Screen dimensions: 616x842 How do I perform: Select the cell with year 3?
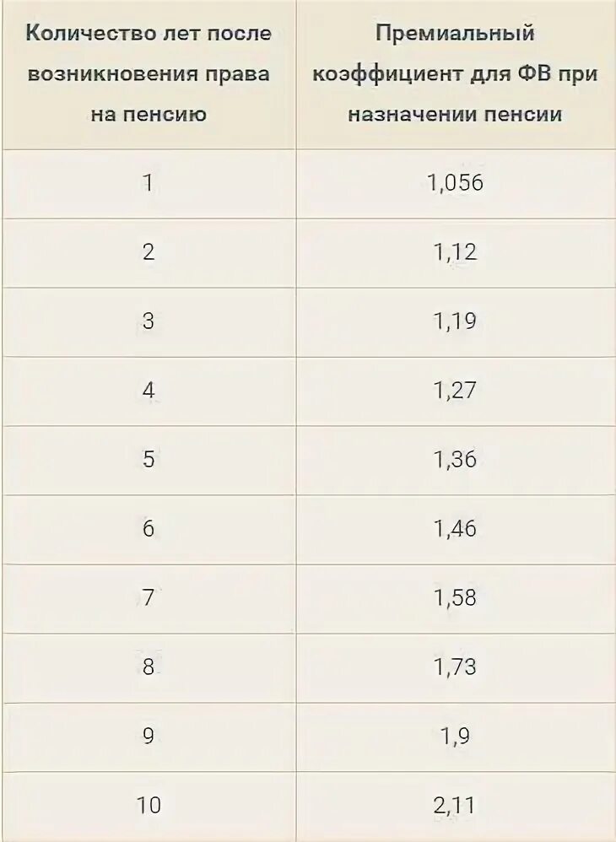pyautogui.click(x=149, y=321)
